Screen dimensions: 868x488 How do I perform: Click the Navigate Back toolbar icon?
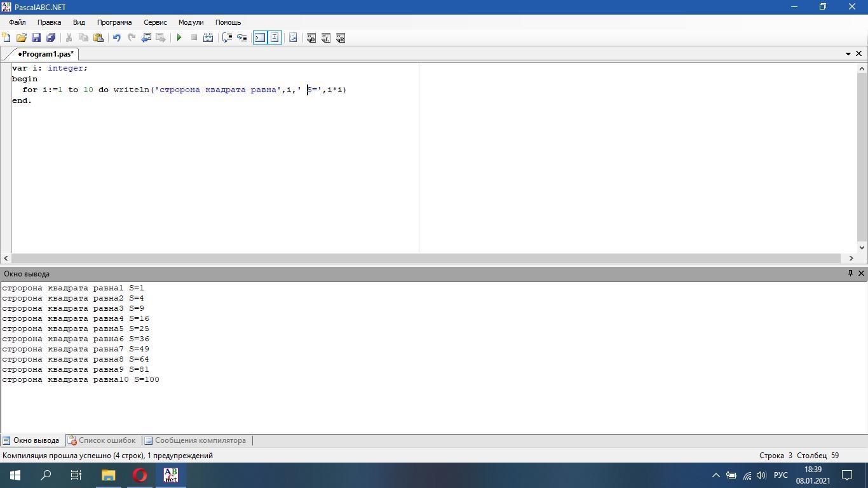pyautogui.click(x=146, y=38)
